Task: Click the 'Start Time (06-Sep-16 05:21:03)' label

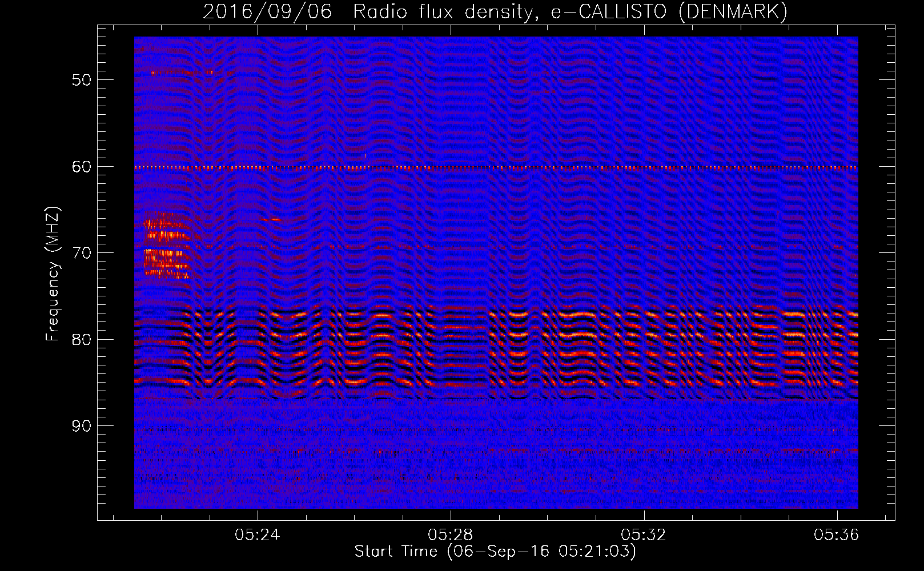Action: [x=495, y=552]
